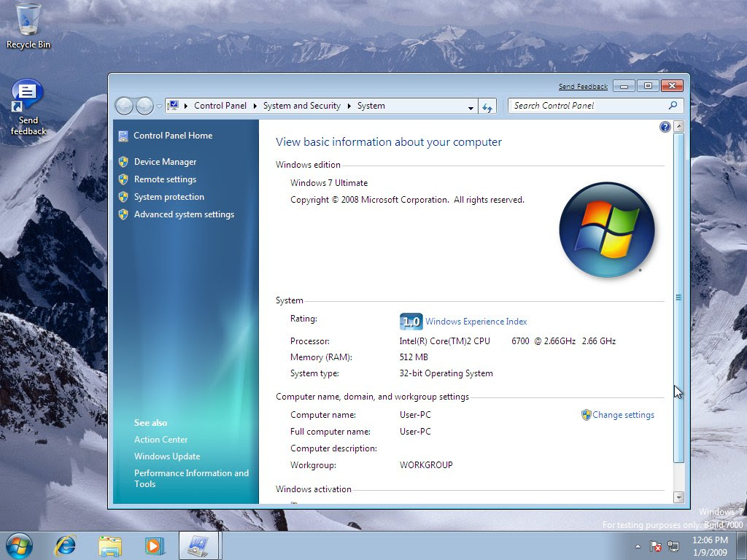Click the blue Help question mark icon

pos(665,127)
